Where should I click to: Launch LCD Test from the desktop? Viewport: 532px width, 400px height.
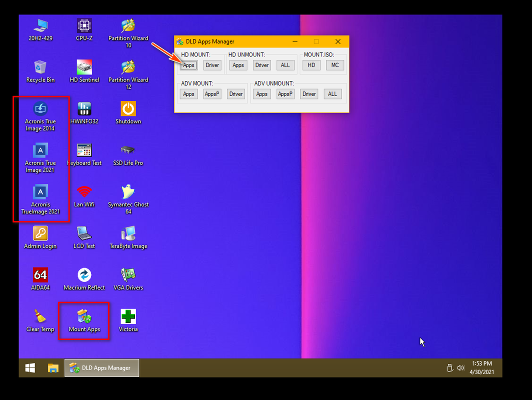(84, 237)
